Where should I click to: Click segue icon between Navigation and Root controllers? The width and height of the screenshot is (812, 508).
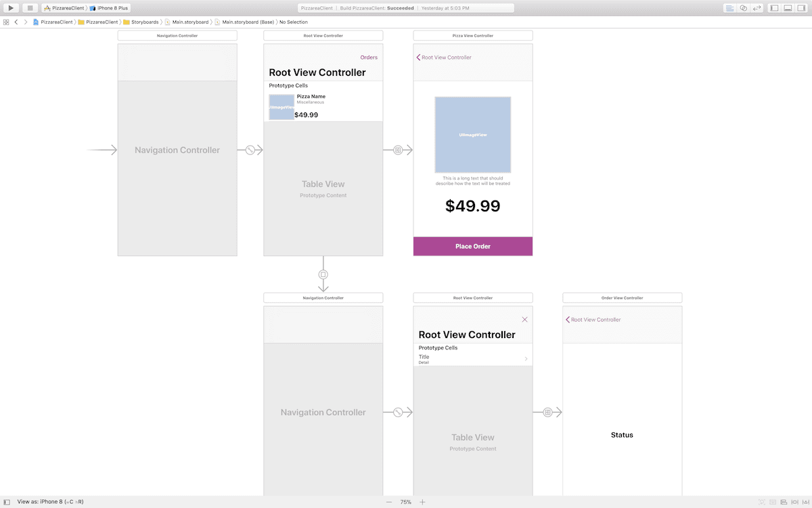click(250, 150)
